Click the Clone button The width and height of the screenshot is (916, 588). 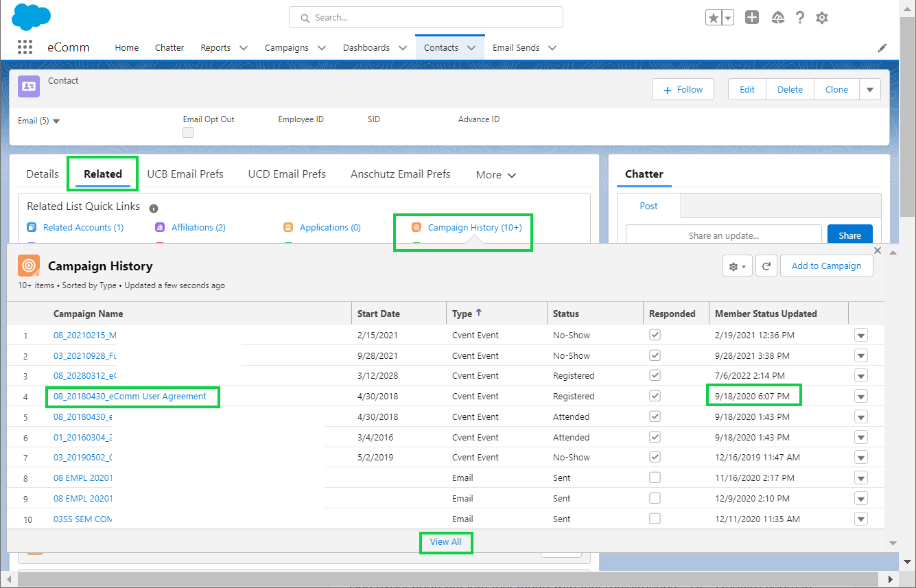point(836,89)
